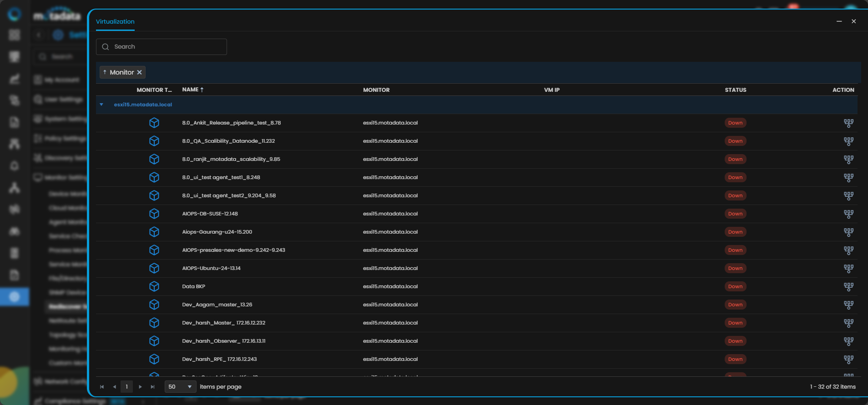Sort by the STATUS column header
Screen dimensions: 868x405
[x=735, y=90]
